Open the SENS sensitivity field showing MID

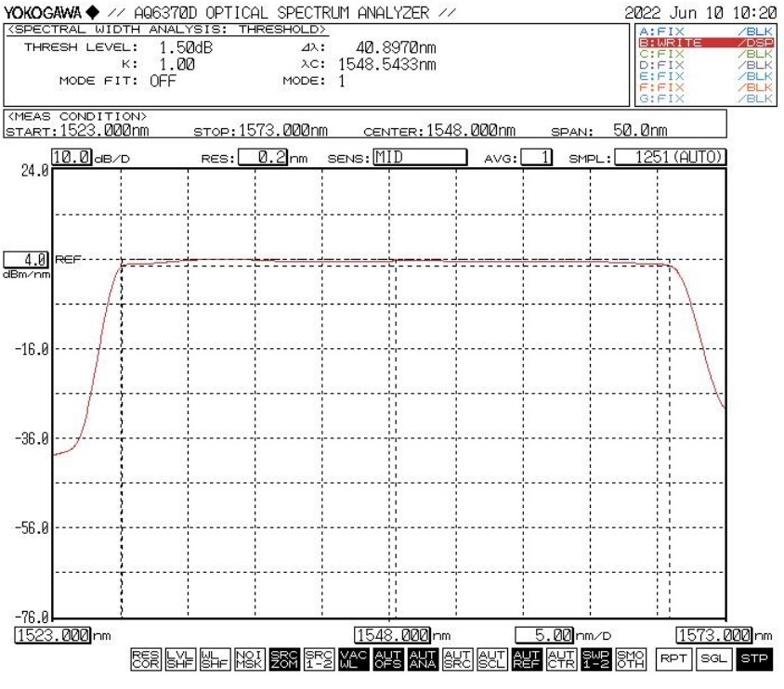pyautogui.click(x=416, y=159)
